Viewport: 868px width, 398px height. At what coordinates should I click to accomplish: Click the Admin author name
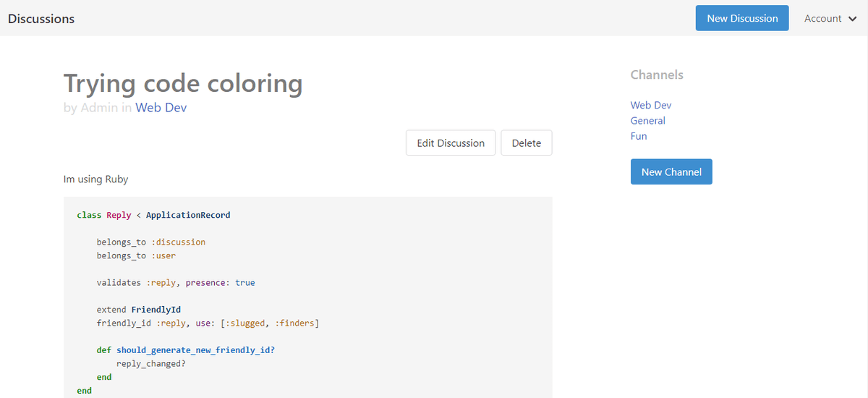(99, 108)
